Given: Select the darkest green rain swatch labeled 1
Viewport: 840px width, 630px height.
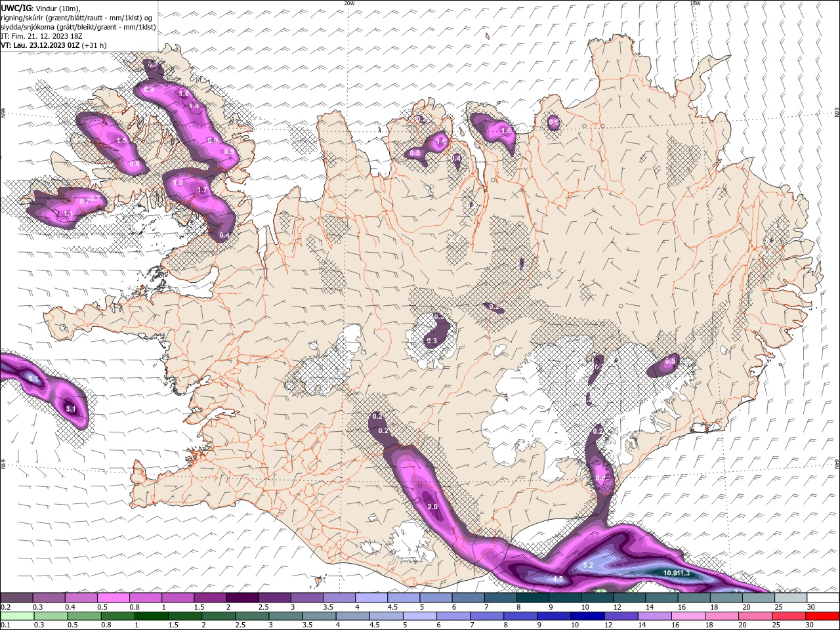Looking at the screenshot, I should pos(151,616).
